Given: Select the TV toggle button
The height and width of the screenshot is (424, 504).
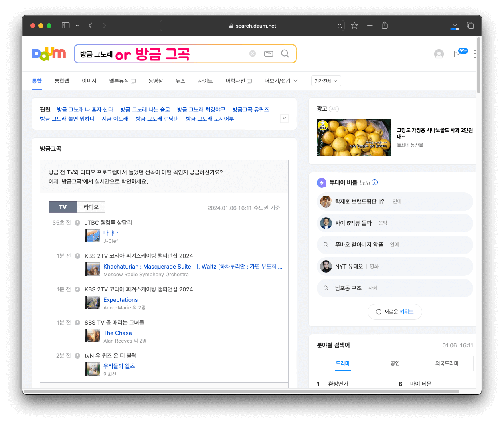Looking at the screenshot, I should pyautogui.click(x=63, y=207).
